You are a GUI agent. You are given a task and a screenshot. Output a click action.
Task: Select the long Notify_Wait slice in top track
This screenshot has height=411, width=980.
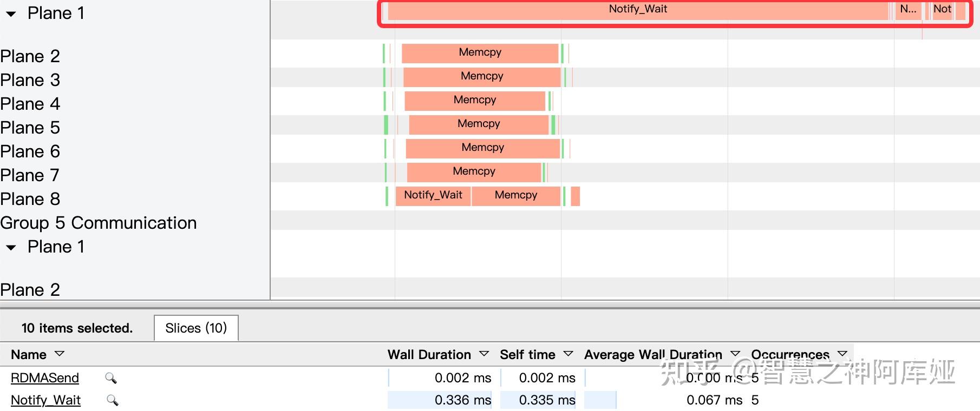click(638, 10)
